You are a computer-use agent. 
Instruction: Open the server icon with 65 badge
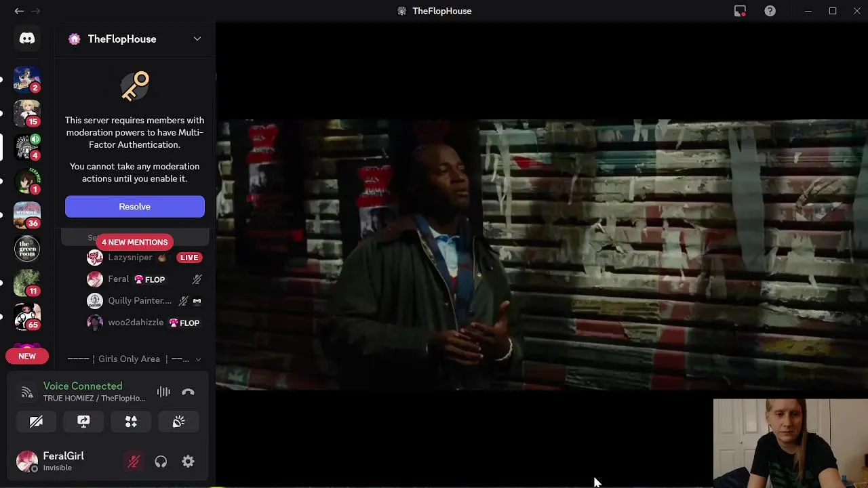pyautogui.click(x=27, y=317)
